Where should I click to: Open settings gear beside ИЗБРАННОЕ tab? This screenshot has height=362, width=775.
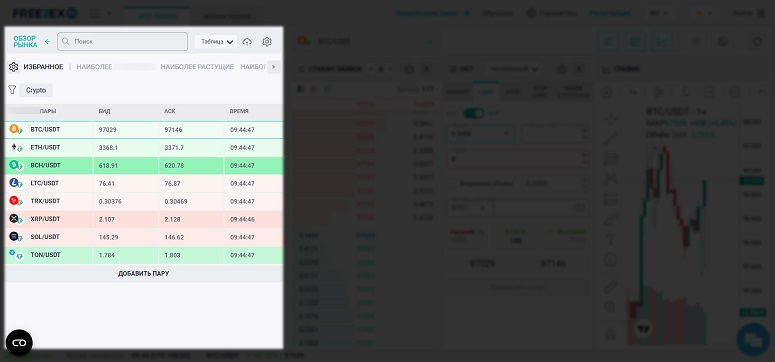click(x=13, y=67)
